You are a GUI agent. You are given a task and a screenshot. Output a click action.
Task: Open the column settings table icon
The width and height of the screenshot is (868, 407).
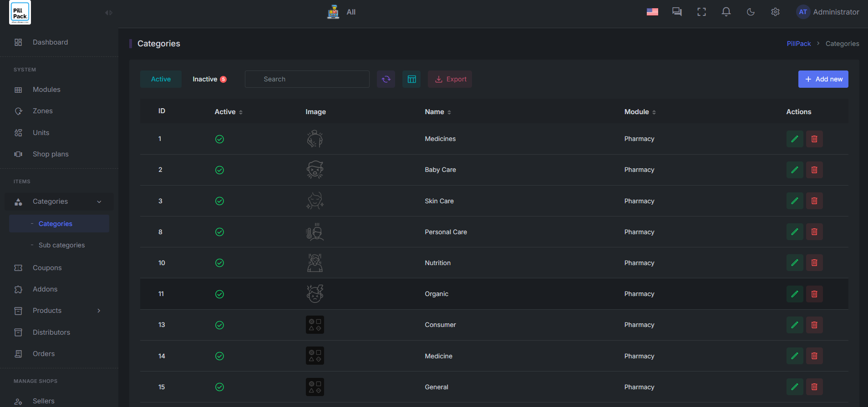coord(411,79)
